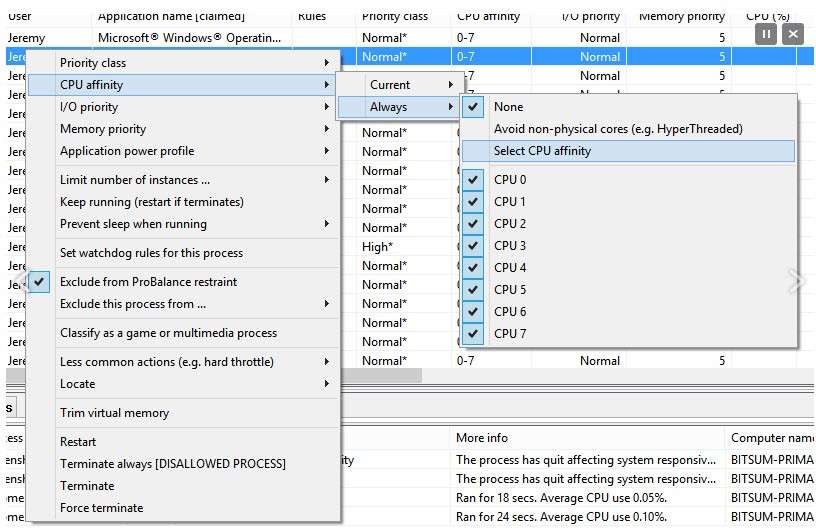The width and height of the screenshot is (816, 531).
Task: Expand the CPU affinity submenu
Action: coord(183,85)
